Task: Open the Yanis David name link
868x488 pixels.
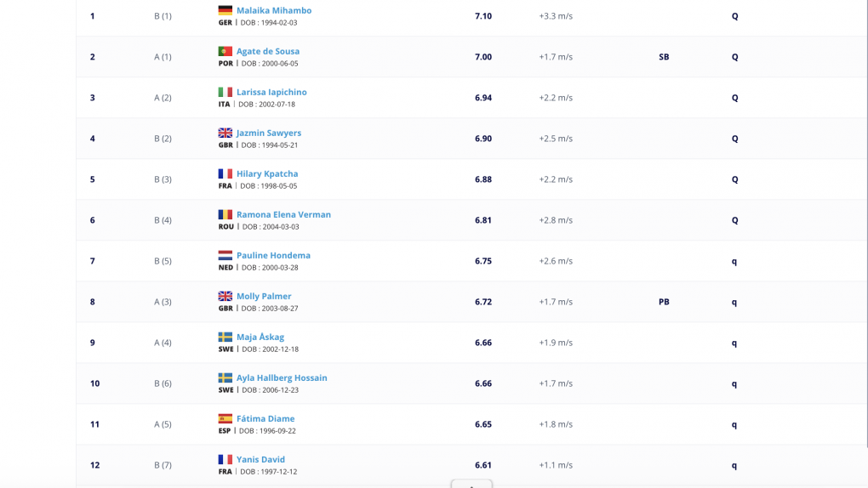Action: [x=260, y=459]
